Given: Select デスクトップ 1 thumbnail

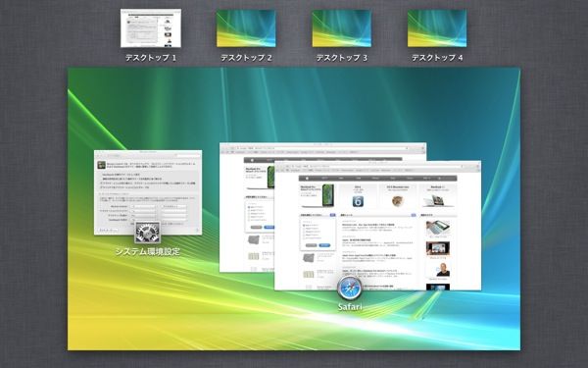Looking at the screenshot, I should click(150, 28).
